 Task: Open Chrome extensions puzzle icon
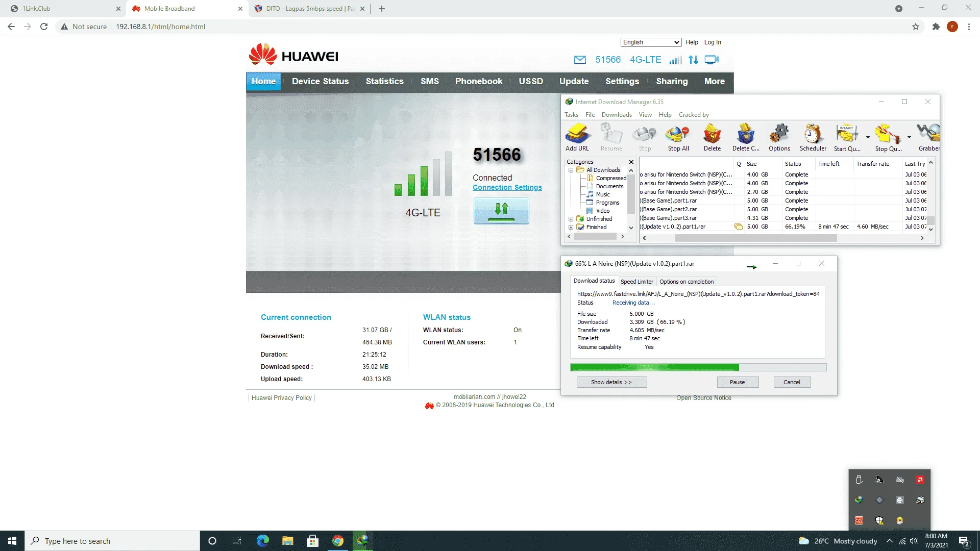(936, 27)
